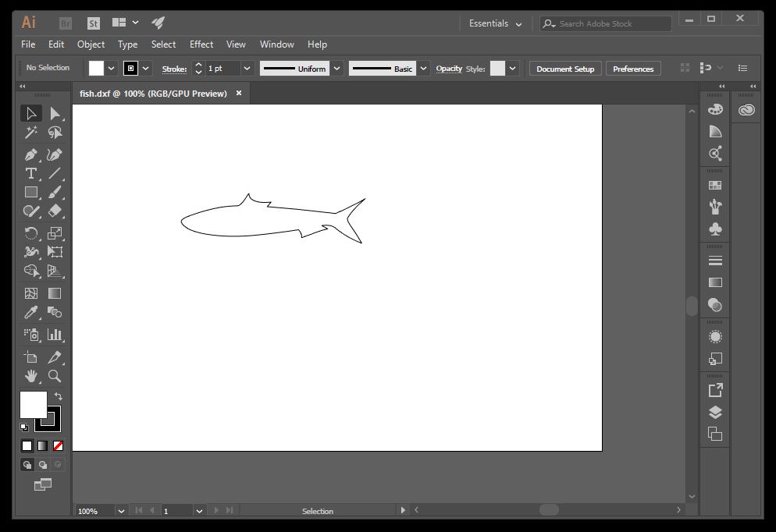Viewport: 776px width, 532px height.
Task: Select the Hand tool
Action: click(x=31, y=376)
